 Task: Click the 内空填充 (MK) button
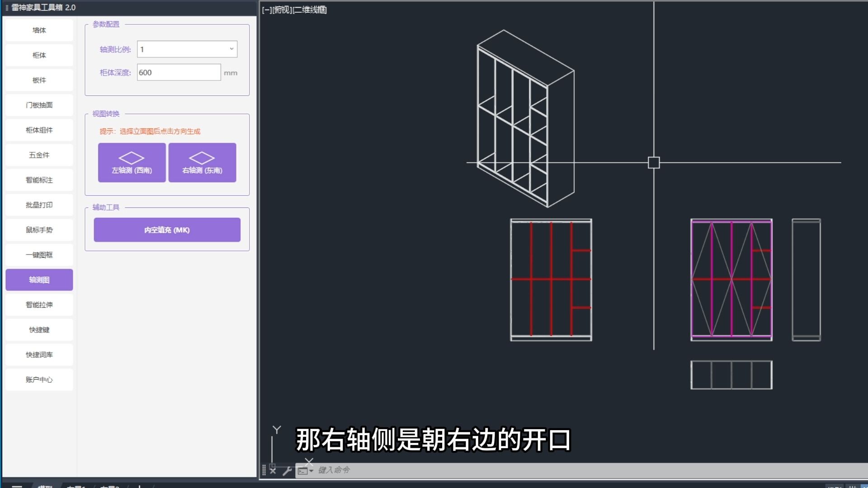tap(167, 230)
